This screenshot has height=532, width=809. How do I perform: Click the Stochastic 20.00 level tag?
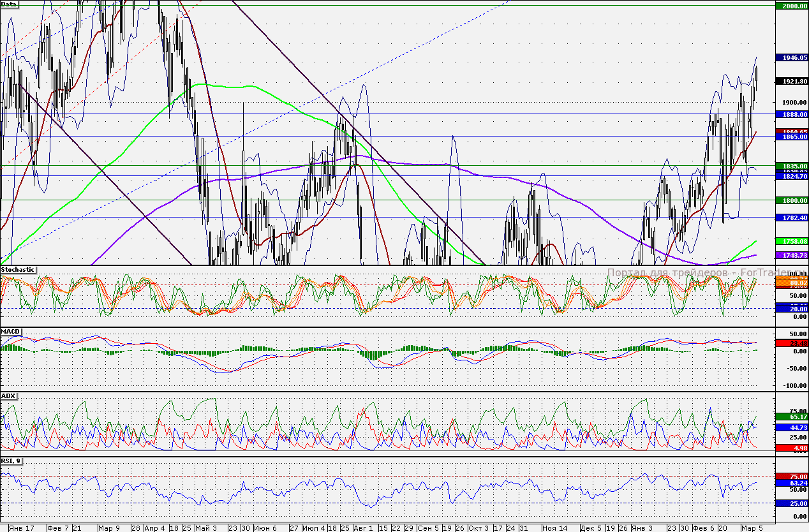point(791,309)
